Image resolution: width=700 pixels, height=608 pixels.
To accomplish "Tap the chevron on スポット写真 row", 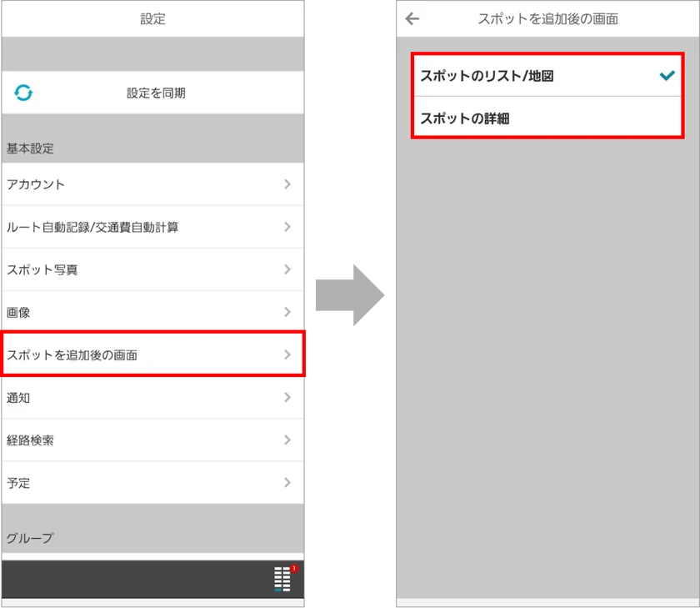I will coord(287,269).
